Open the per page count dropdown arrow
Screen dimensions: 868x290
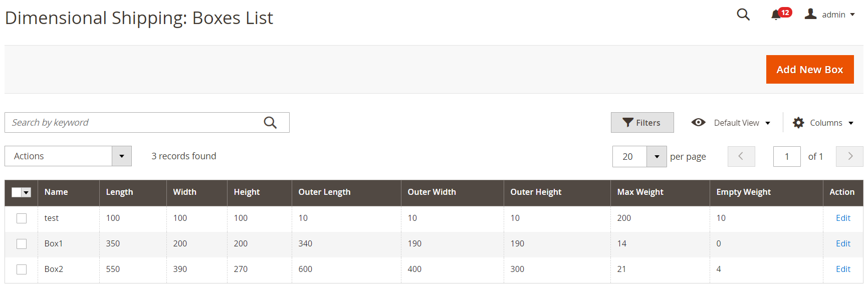[657, 156]
